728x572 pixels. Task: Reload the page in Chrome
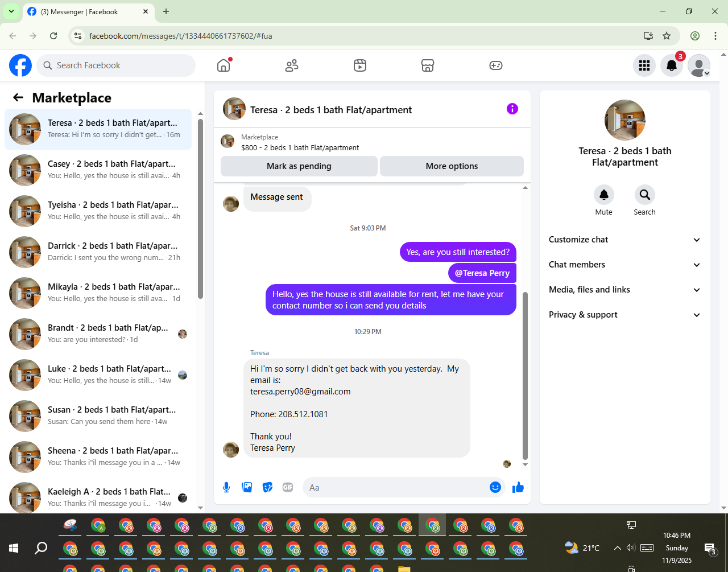coord(53,36)
